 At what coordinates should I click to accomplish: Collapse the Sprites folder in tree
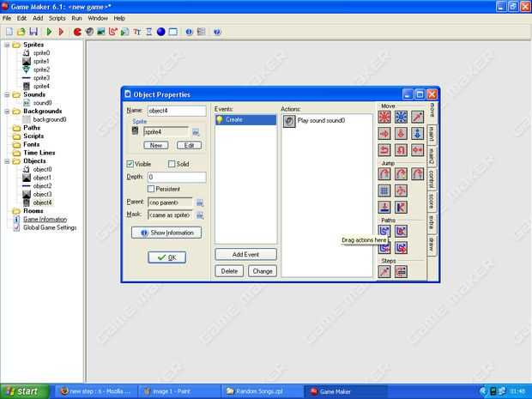point(7,45)
